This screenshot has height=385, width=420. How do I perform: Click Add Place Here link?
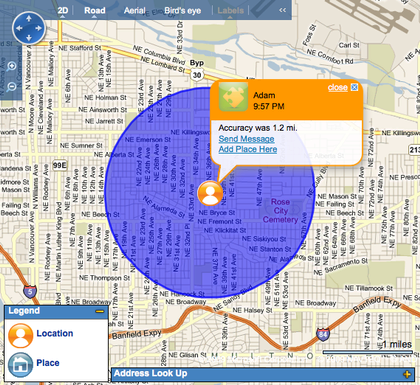coord(248,149)
